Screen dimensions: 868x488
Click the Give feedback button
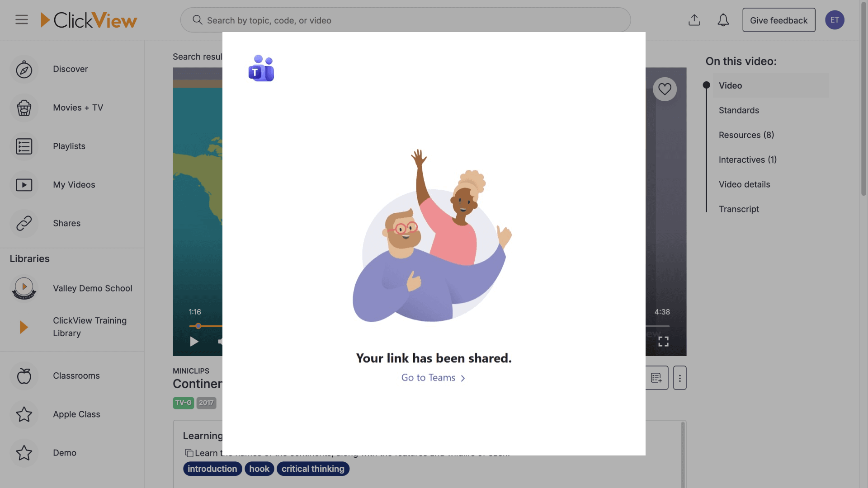pyautogui.click(x=778, y=20)
